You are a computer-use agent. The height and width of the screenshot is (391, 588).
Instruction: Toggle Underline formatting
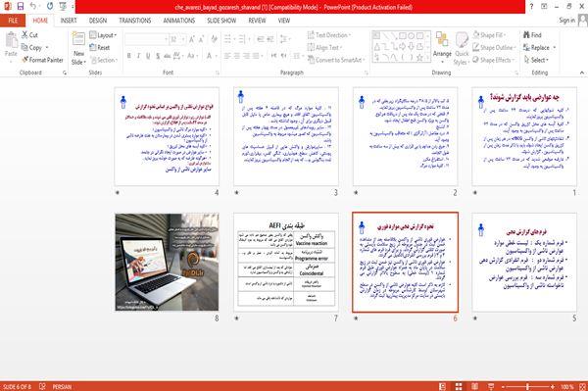click(x=148, y=56)
